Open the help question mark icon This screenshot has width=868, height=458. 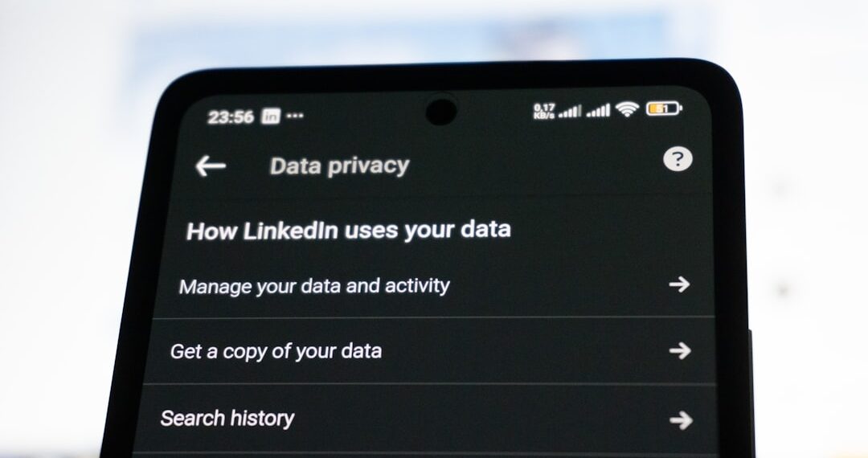coord(678,159)
